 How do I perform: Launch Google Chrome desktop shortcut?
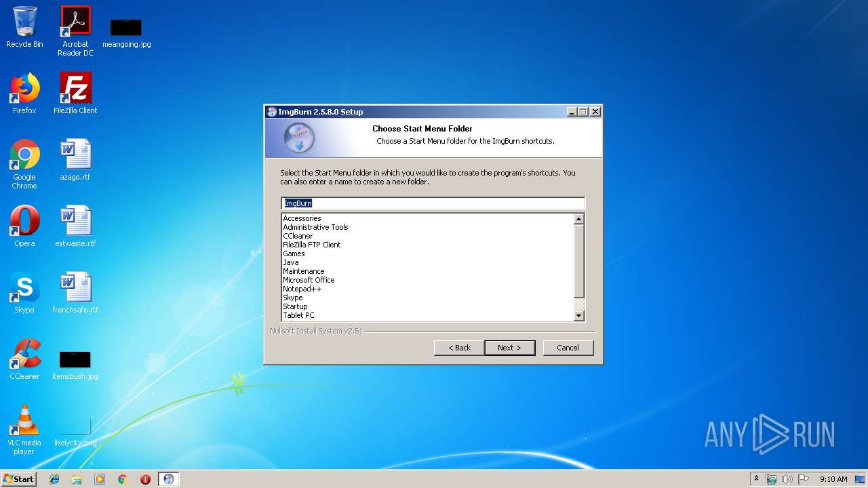pyautogui.click(x=24, y=165)
